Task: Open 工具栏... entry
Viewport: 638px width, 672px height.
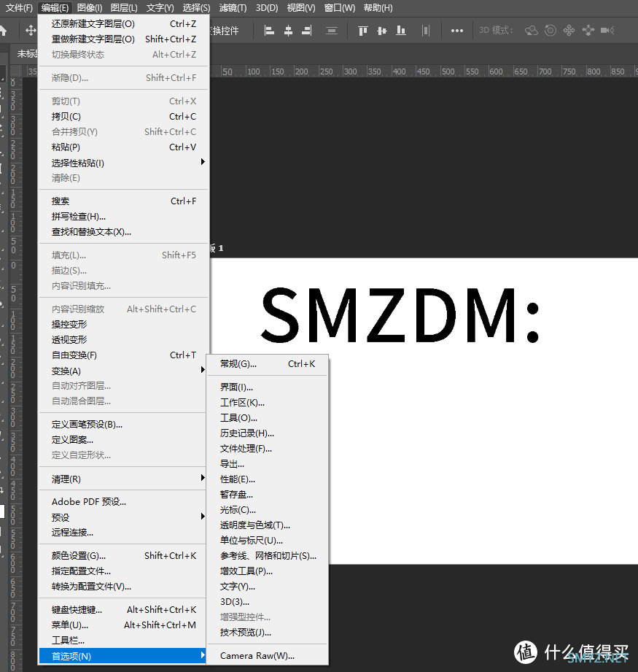Action: (x=123, y=641)
